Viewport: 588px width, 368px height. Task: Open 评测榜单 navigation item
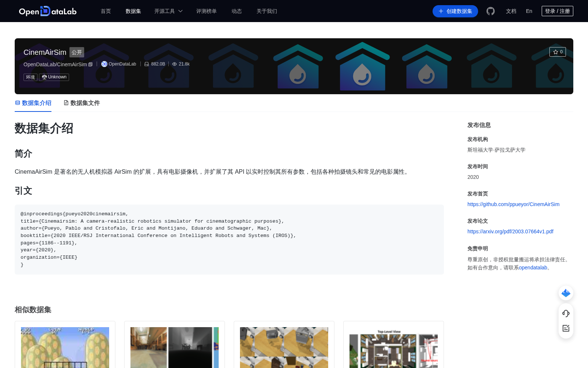pyautogui.click(x=207, y=11)
